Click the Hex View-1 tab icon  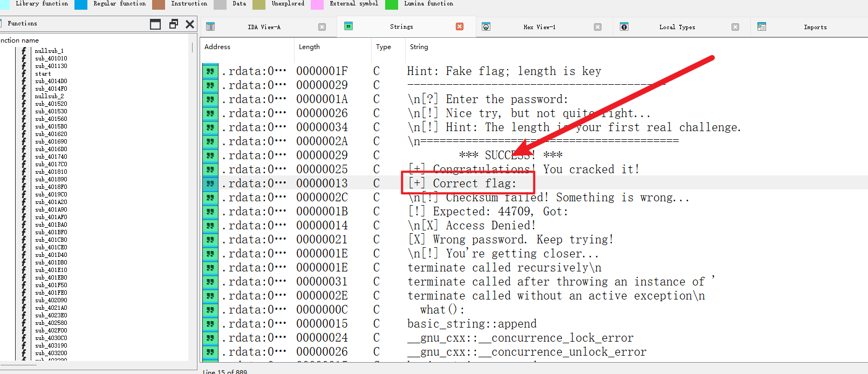486,26
